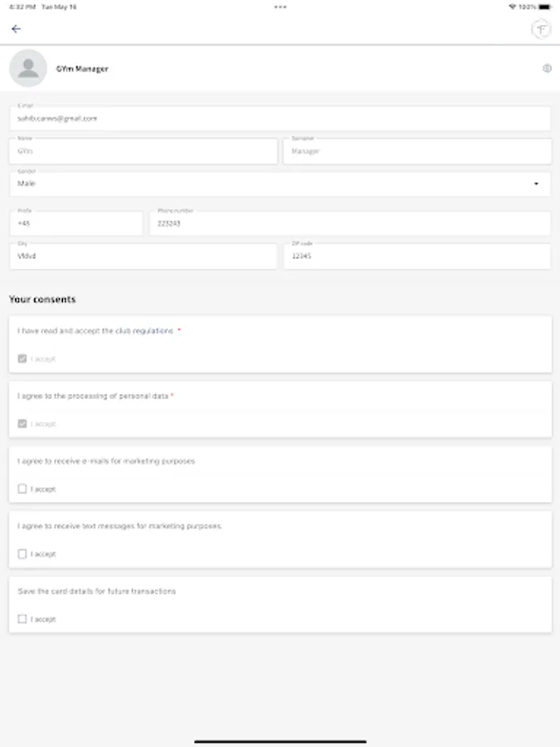Select the Surname field
Viewport: 560px width, 747px height.
tap(416, 152)
